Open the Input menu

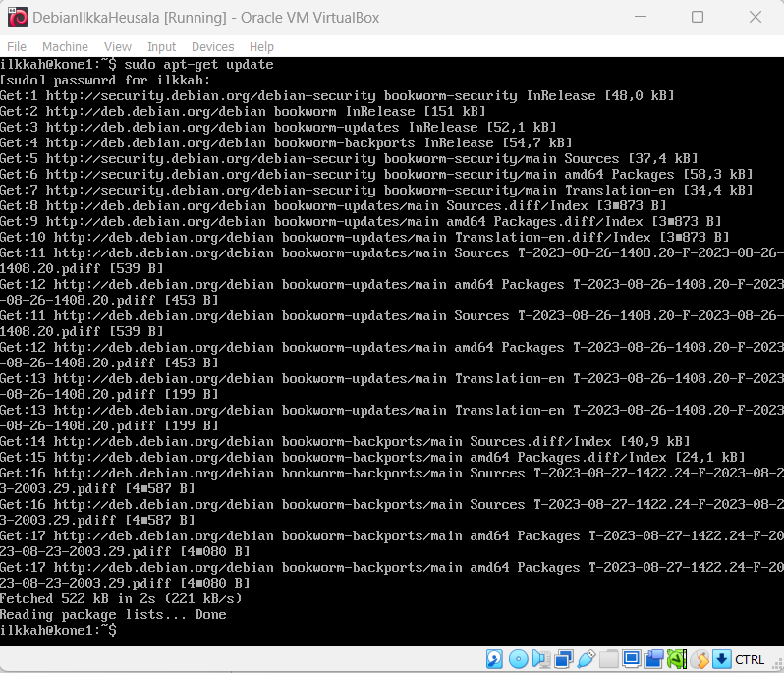pyautogui.click(x=161, y=47)
